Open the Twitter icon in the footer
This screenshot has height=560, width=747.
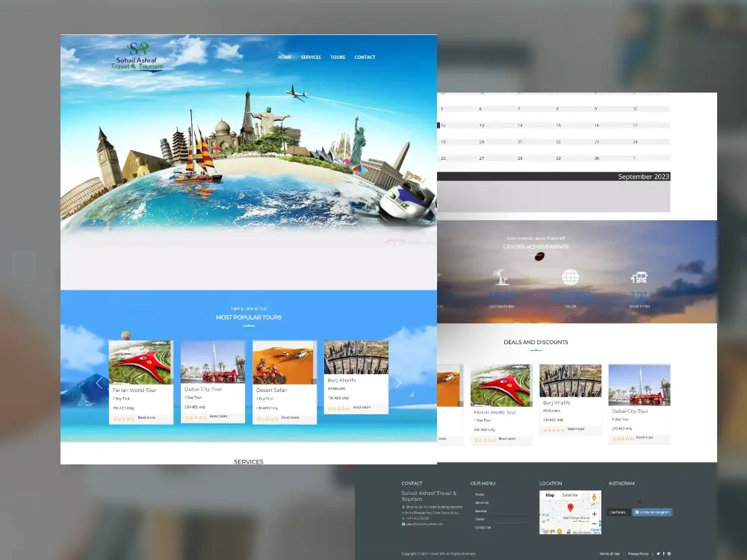pos(658,553)
